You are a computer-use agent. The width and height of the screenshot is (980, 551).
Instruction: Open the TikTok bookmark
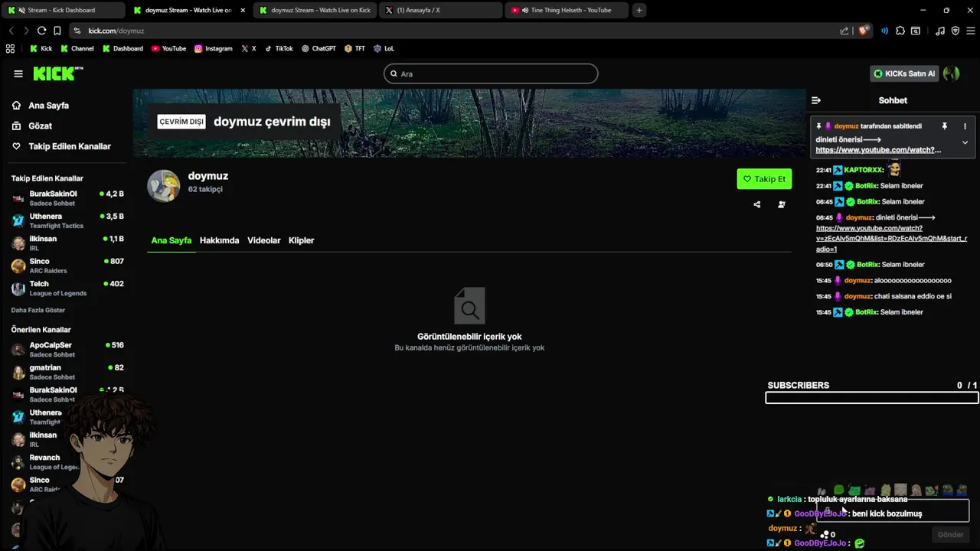pos(279,48)
